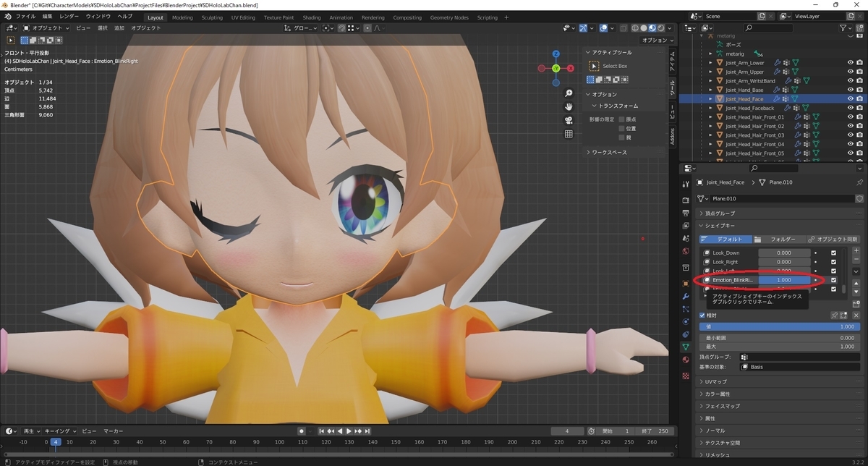This screenshot has height=466, width=868.
Task: Click the pan hand icon in viewport
Action: (x=569, y=106)
